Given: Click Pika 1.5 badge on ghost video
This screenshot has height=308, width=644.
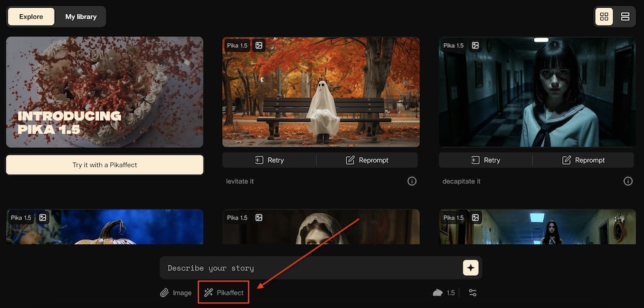Looking at the screenshot, I should (238, 46).
